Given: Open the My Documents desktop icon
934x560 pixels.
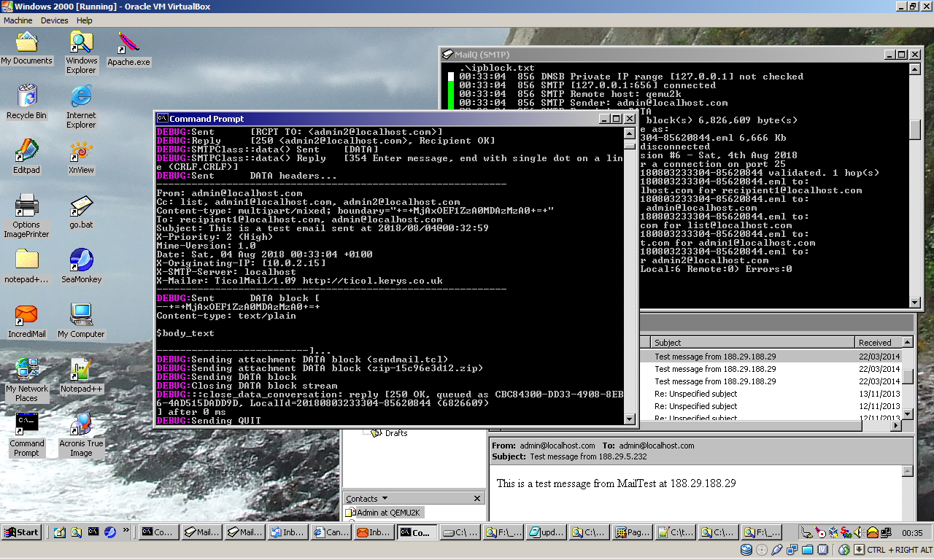Looking at the screenshot, I should point(26,48).
